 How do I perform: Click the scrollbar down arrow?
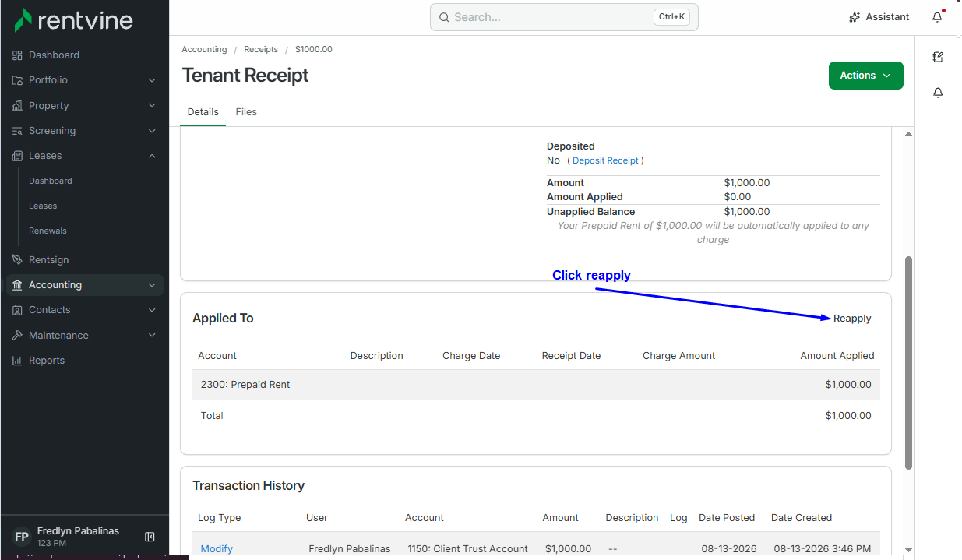point(908,550)
